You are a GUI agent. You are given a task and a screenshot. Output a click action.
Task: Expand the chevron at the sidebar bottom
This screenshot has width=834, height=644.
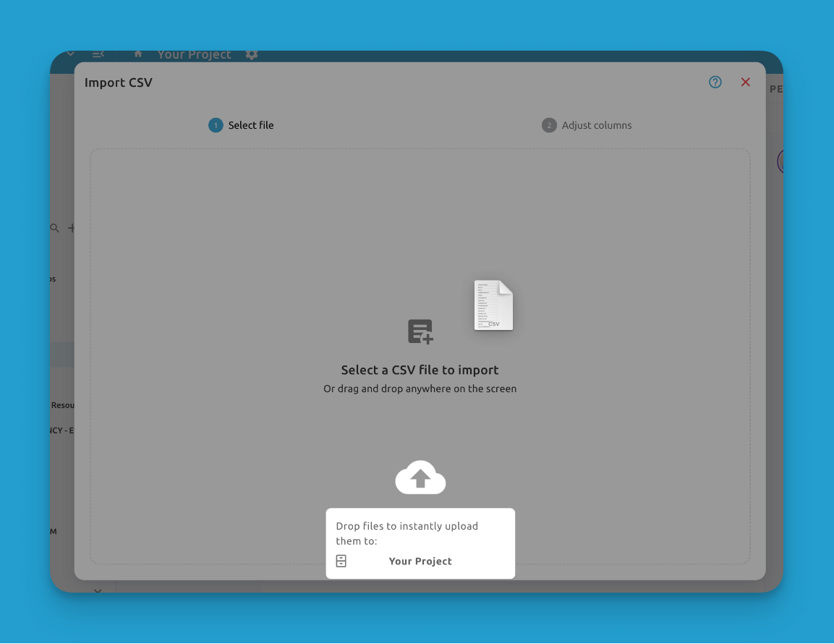(98, 590)
